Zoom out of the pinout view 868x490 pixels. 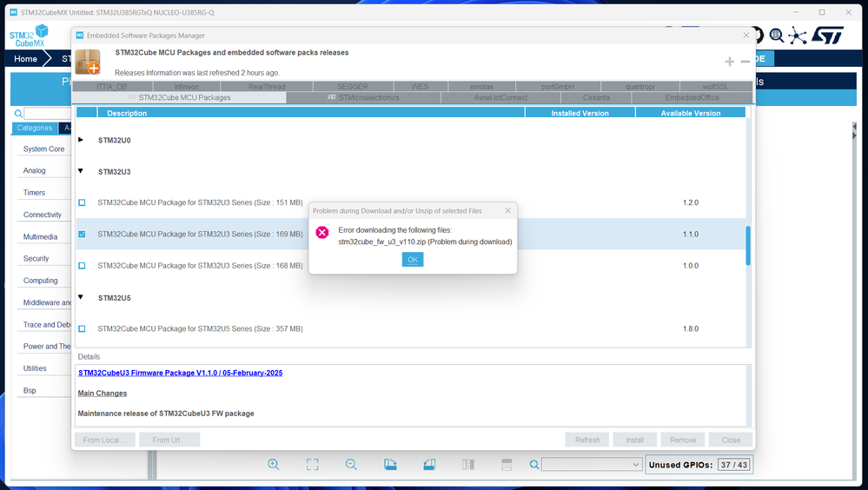coord(351,465)
